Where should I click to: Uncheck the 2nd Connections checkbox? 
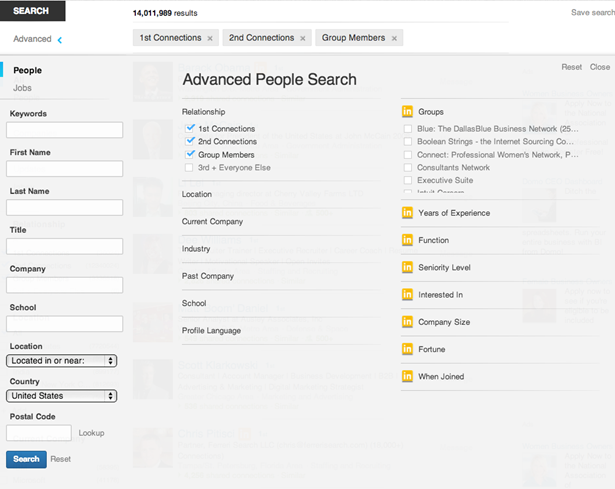coord(190,141)
